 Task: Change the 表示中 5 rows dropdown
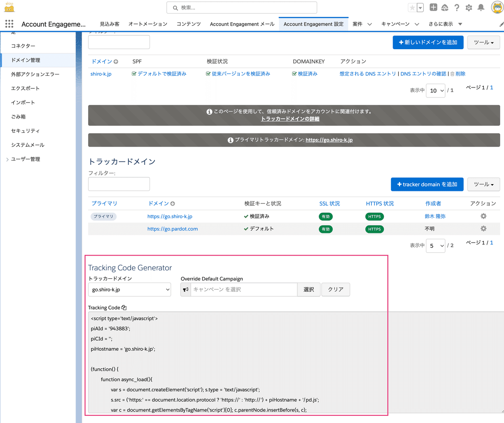pos(436,246)
